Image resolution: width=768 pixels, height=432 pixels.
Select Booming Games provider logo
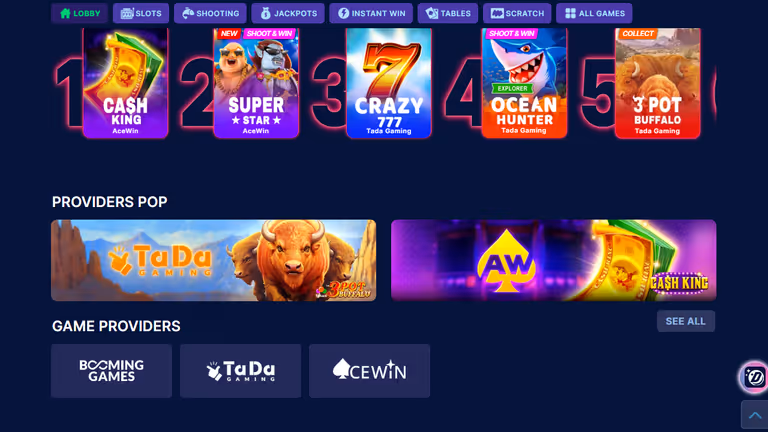tap(111, 371)
